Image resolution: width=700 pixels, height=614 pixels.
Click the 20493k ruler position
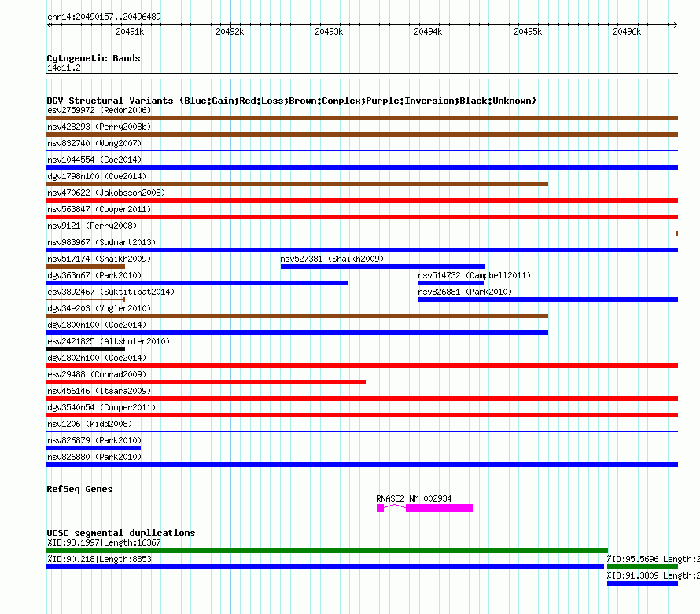point(329,31)
